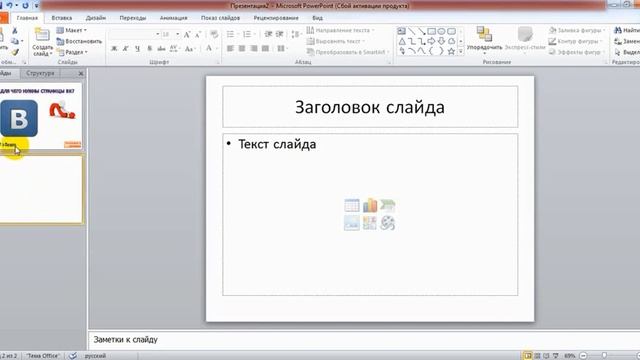This screenshot has height=360, width=640.
Task: Align text left in paragraph group
Action: point(230,49)
